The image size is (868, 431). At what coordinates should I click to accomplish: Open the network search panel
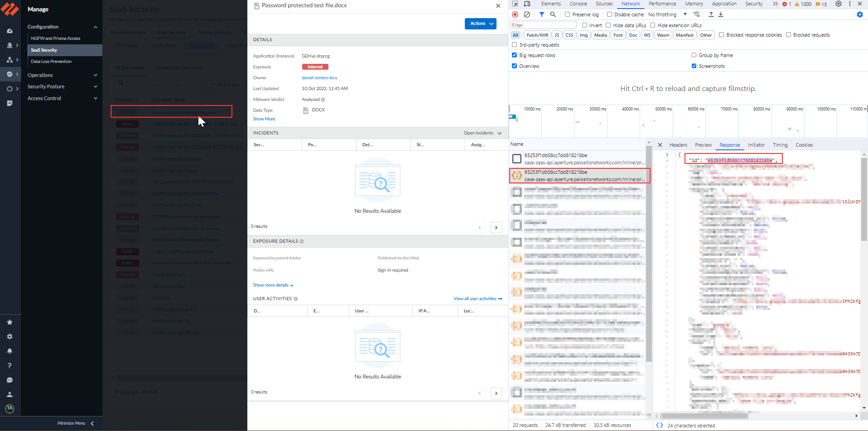coord(552,14)
